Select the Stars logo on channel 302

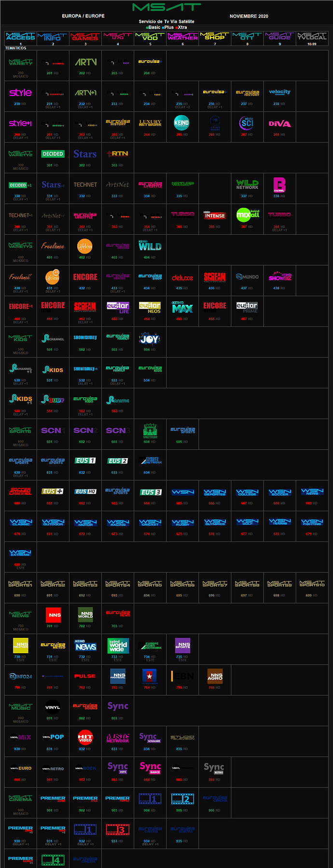[85, 154]
